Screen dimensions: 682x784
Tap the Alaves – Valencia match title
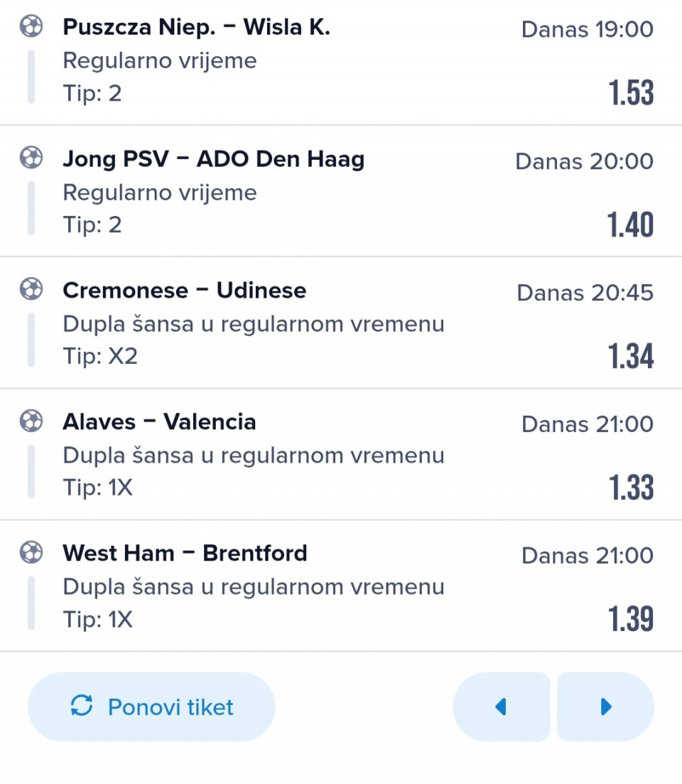pos(159,421)
